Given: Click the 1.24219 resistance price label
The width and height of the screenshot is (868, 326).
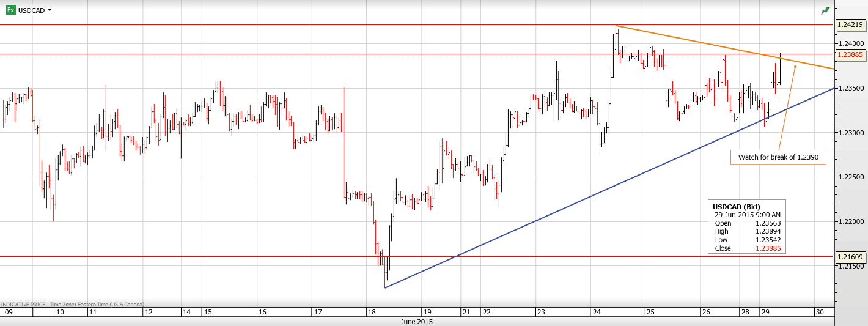Looking at the screenshot, I should tap(851, 25).
